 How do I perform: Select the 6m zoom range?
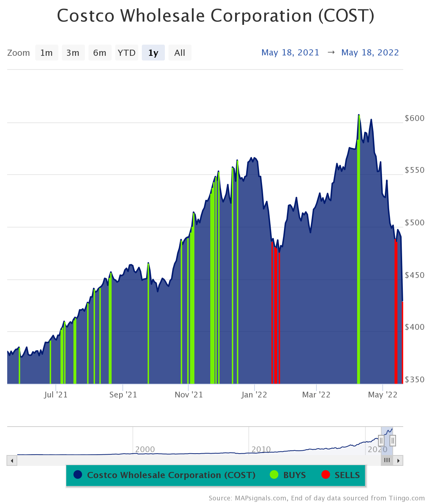point(100,53)
